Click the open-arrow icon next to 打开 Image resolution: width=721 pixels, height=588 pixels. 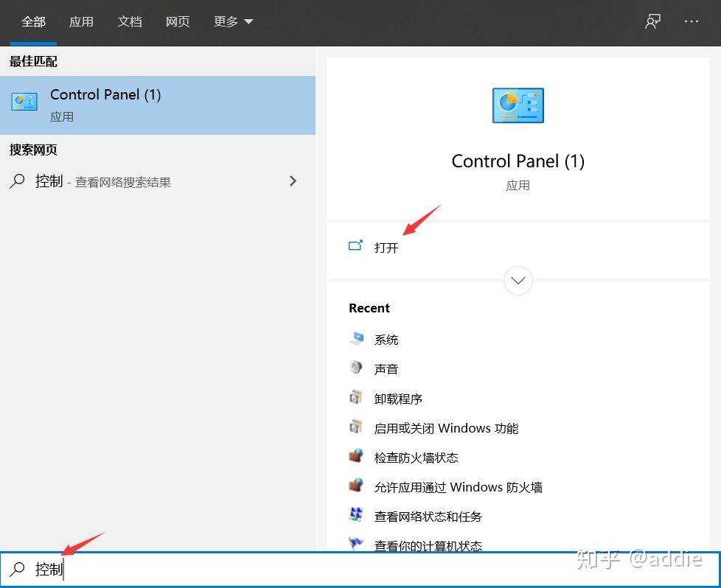356,245
